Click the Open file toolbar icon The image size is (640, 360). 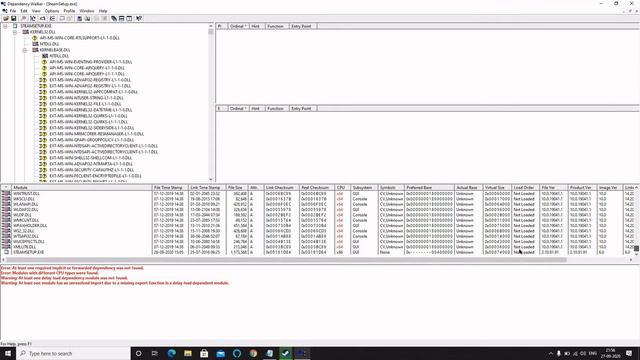pos(6,18)
